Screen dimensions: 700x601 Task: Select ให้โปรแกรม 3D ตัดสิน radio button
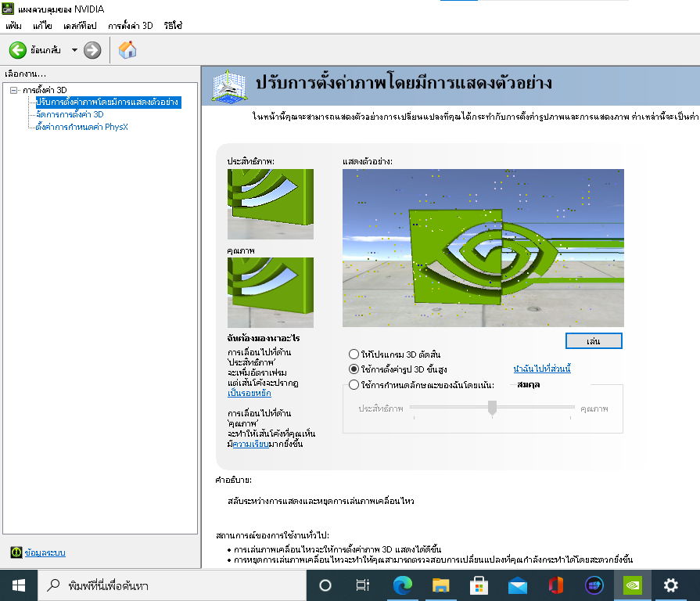(354, 354)
